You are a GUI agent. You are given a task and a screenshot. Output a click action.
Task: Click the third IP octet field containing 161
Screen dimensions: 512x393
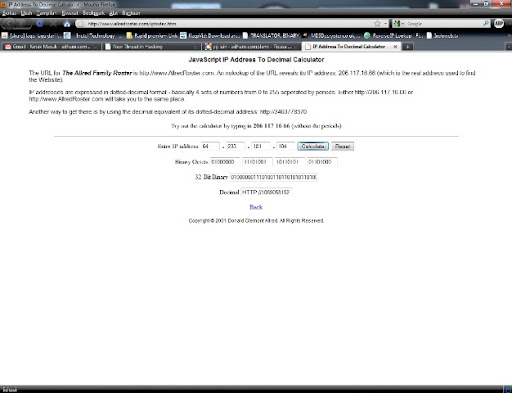pos(261,146)
